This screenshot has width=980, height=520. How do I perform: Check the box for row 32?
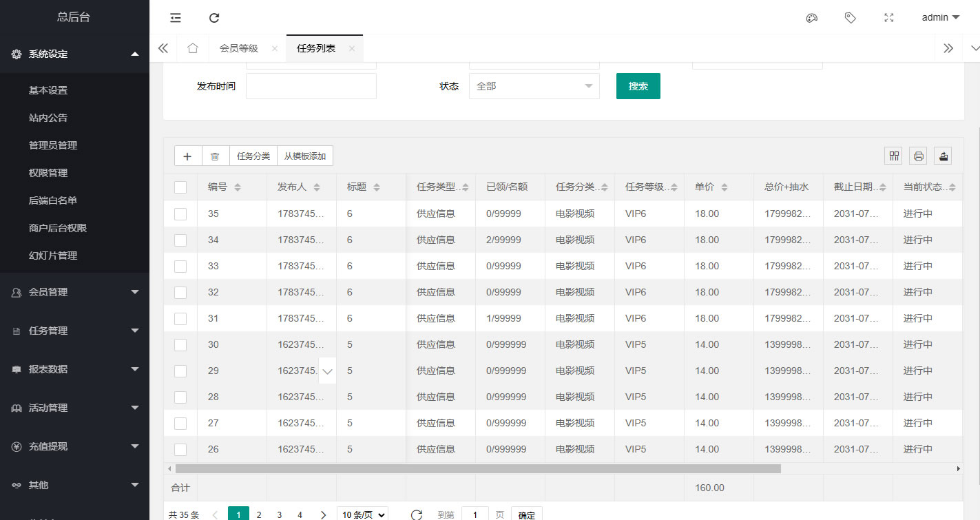click(180, 293)
